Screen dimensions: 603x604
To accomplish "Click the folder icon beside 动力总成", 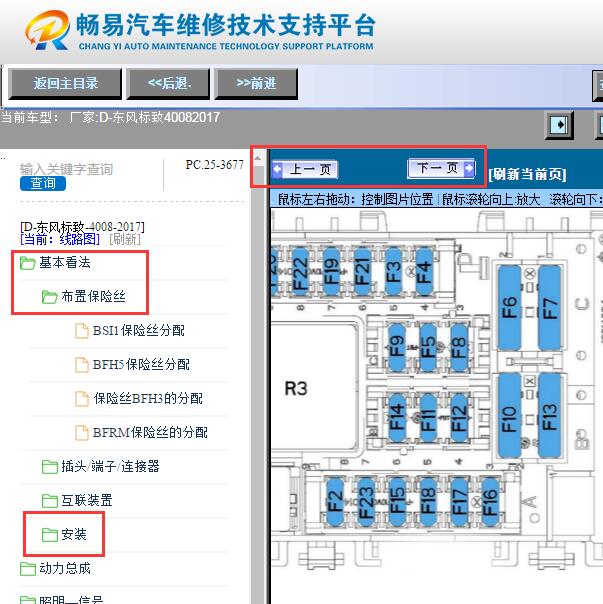I will point(28,569).
